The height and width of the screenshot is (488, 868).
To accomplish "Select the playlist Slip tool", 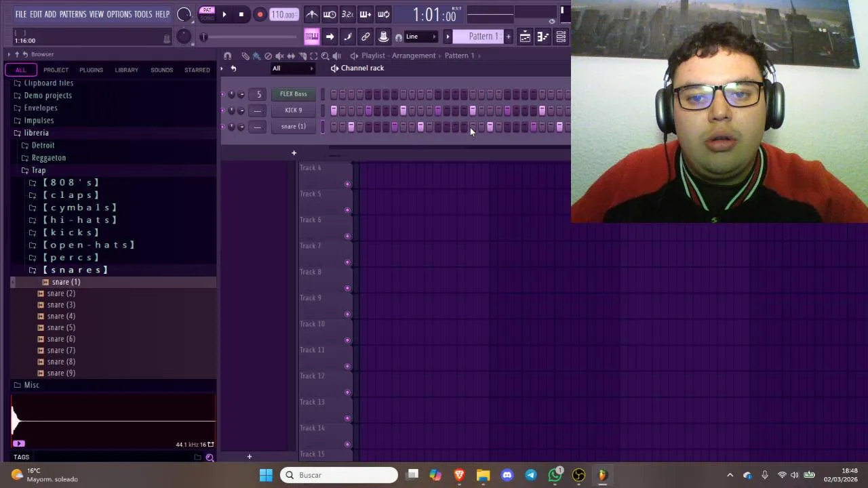I will tap(291, 56).
